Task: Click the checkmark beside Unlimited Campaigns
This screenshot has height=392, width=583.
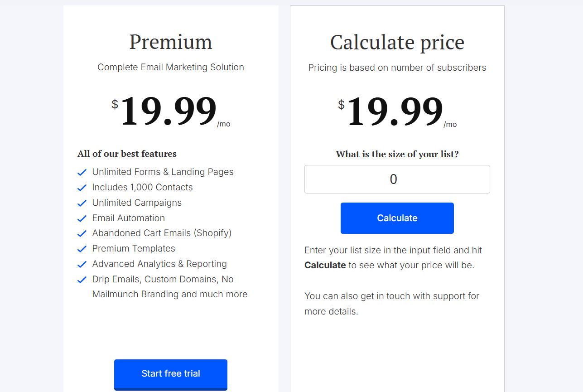Action: click(x=82, y=203)
